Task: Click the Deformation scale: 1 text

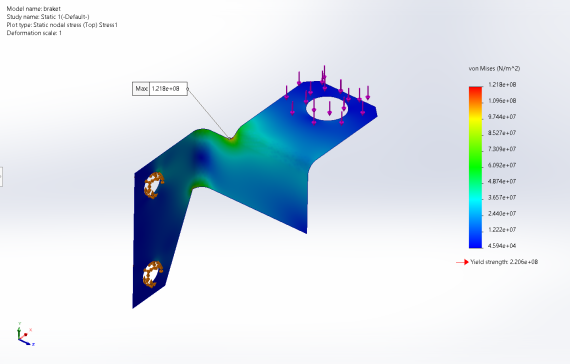Action: pos(34,33)
